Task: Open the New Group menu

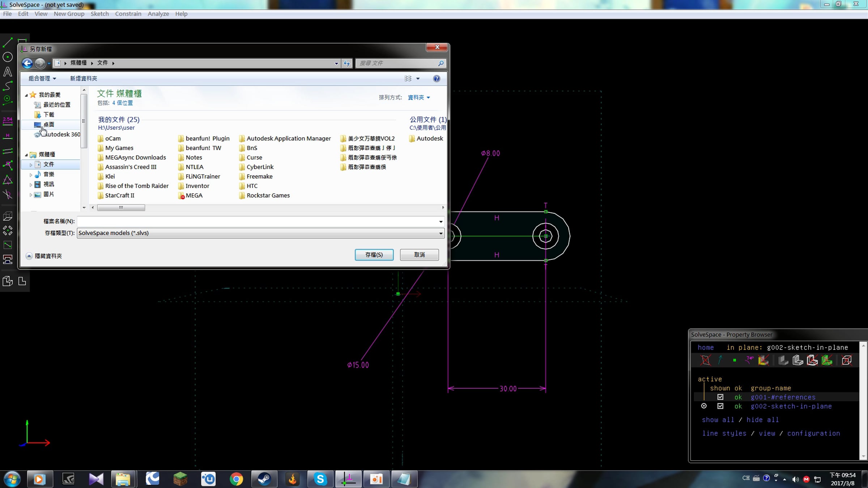Action: pos(69,14)
